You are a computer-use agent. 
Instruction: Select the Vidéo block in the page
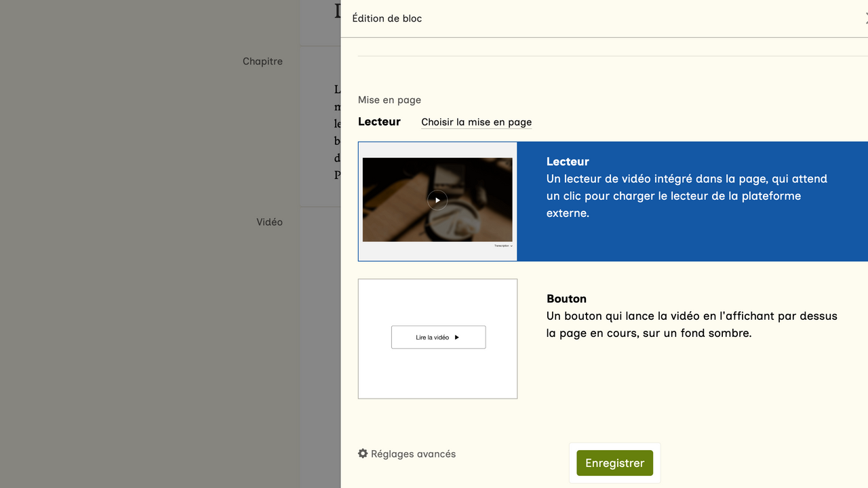(269, 222)
